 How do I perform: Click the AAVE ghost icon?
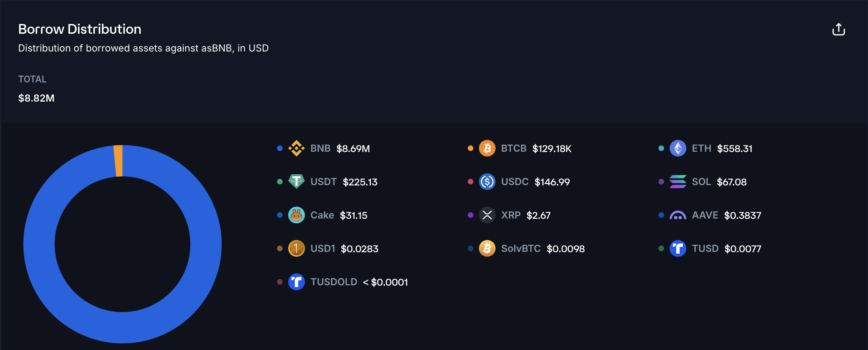[678, 215]
